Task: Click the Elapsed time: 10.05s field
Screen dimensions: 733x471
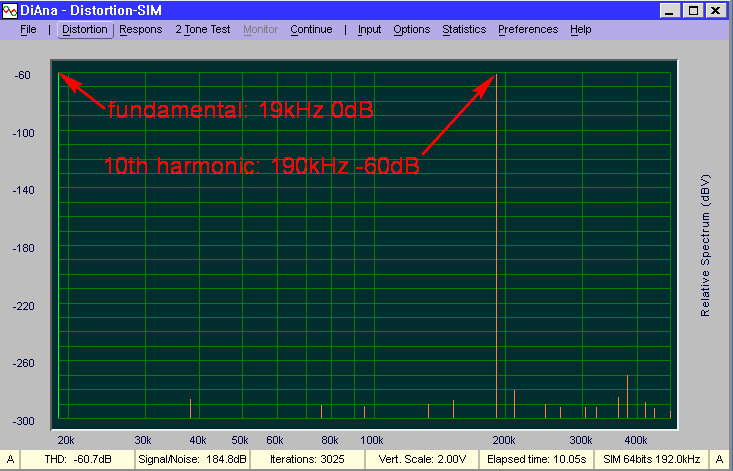Action: (x=537, y=459)
